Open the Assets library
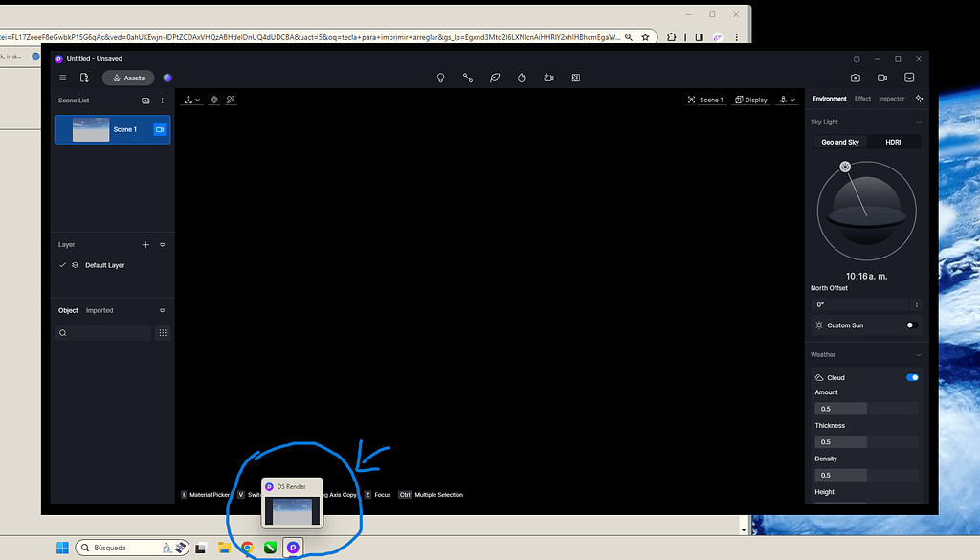Viewport: 980px width, 560px height. click(x=127, y=78)
